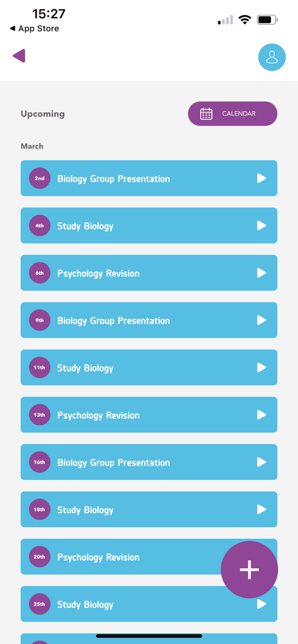This screenshot has height=644, width=298.
Task: Open the CALENDAR button
Action: click(232, 113)
